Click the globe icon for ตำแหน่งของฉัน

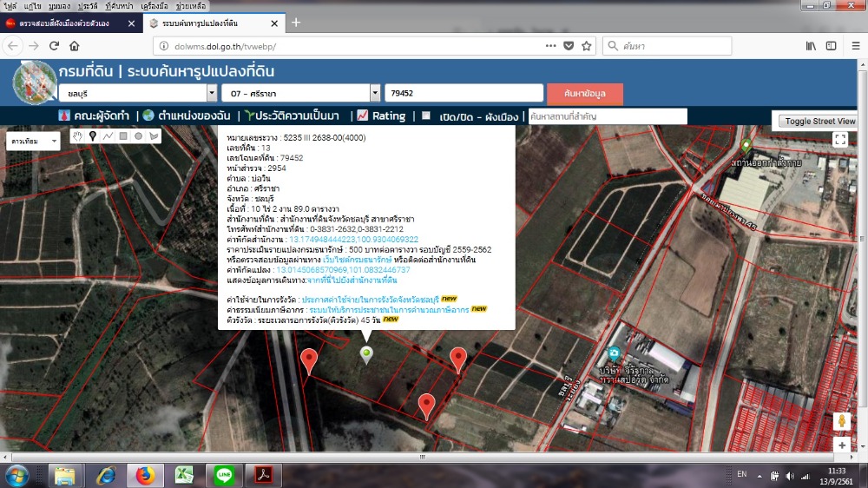click(148, 115)
